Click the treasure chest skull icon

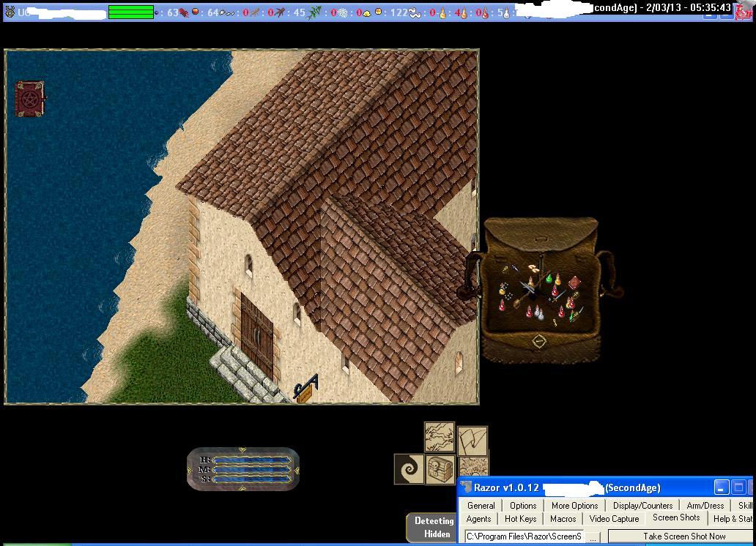click(x=440, y=468)
